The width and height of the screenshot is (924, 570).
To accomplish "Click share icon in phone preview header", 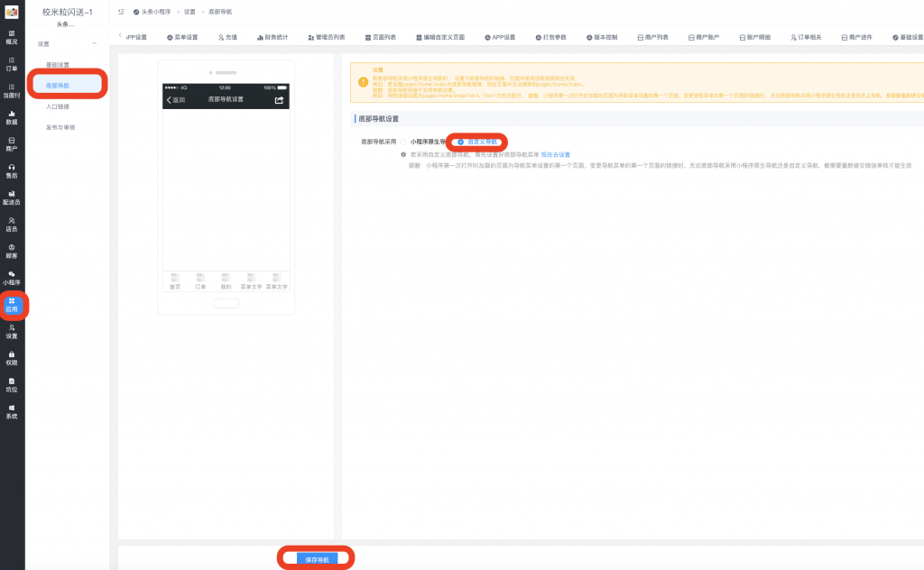I will pos(279,99).
